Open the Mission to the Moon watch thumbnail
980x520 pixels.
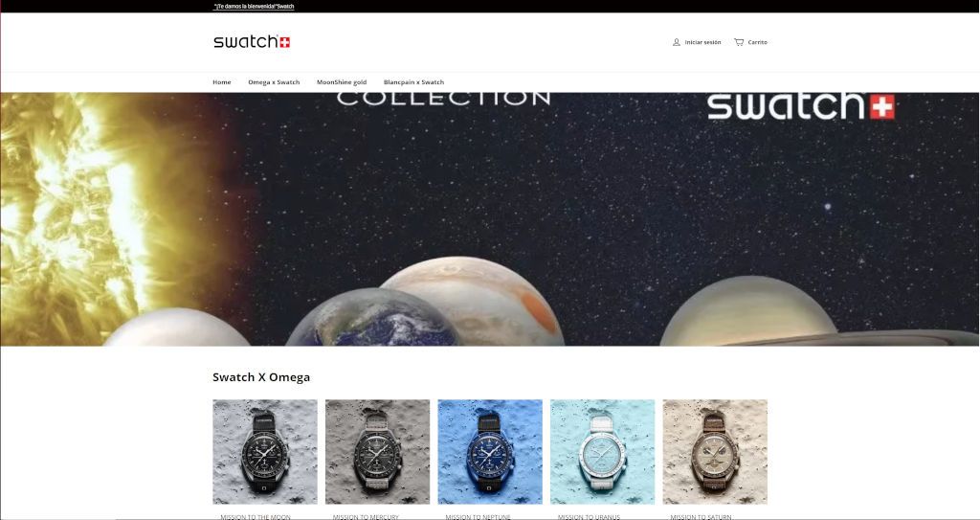[265, 452]
